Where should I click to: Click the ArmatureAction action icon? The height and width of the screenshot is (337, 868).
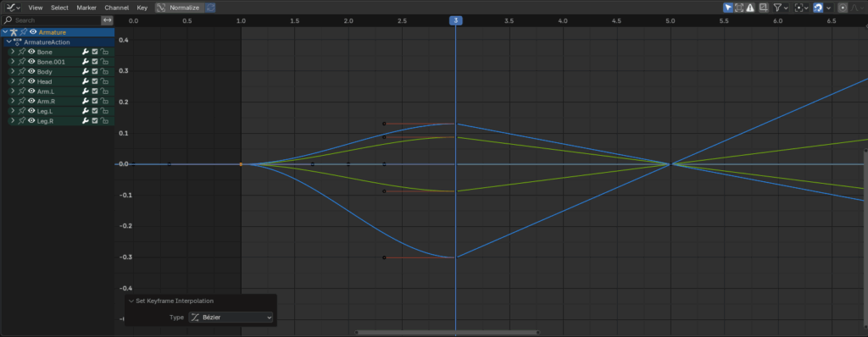point(18,42)
